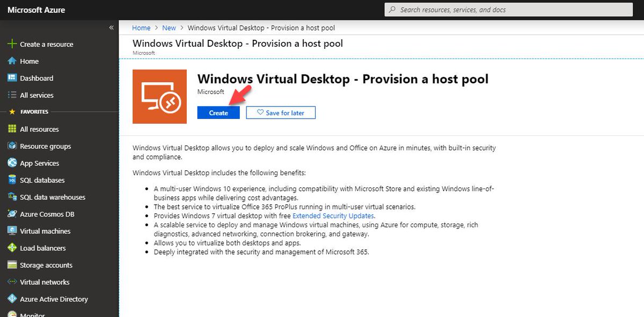The image size is (644, 317).
Task: Click the Storage accounts icon
Action: pyautogui.click(x=12, y=265)
